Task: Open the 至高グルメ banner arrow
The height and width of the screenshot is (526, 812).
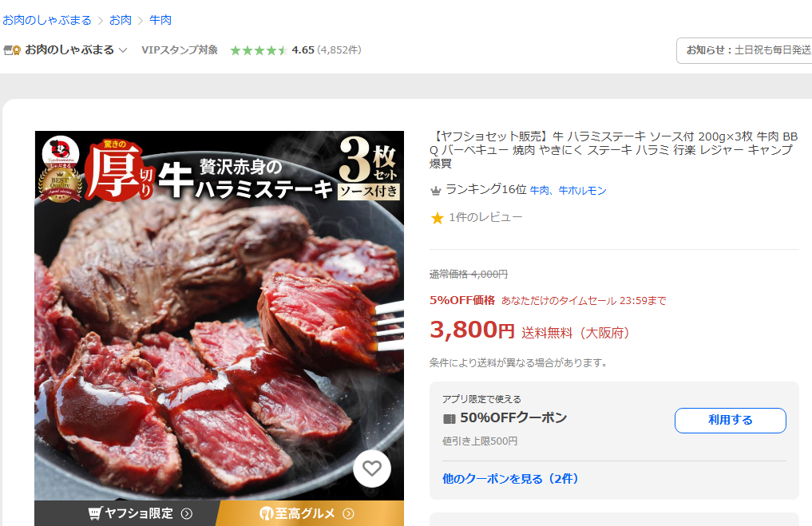Action: [x=349, y=513]
